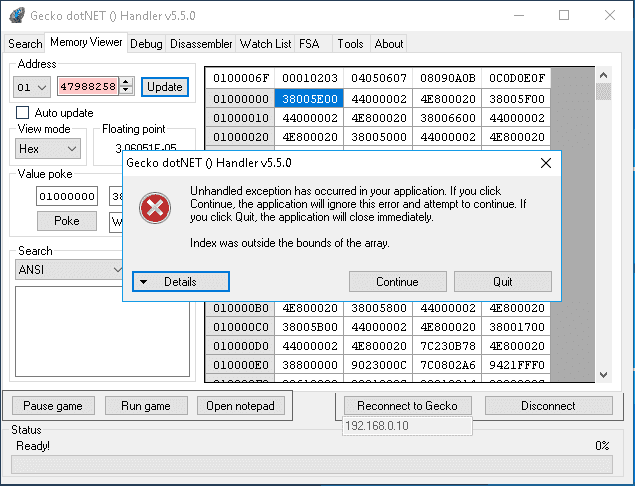The height and width of the screenshot is (486, 635).
Task: Click Quit to close the application
Action: (x=503, y=281)
